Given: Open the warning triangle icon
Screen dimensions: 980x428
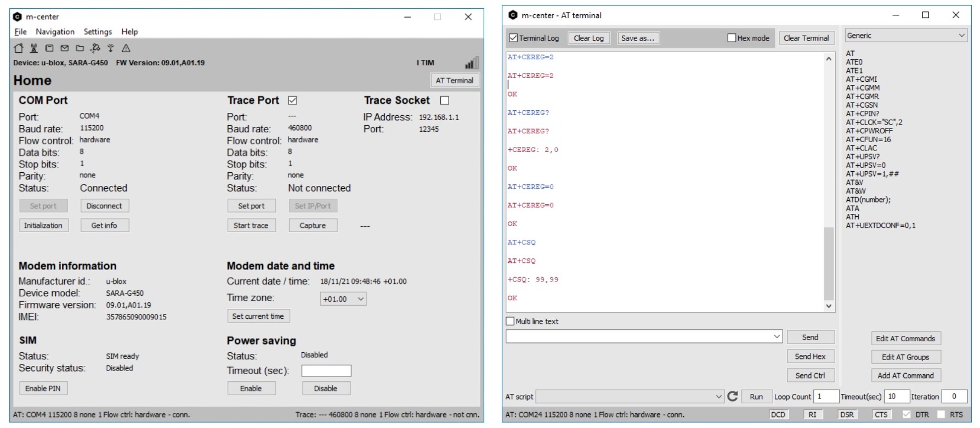Looking at the screenshot, I should (x=126, y=48).
